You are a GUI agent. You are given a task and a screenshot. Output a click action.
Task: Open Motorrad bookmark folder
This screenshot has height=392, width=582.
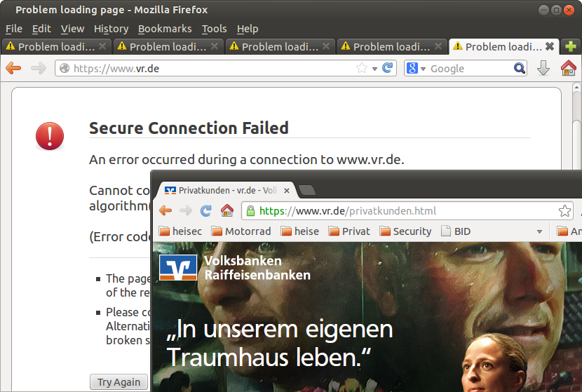tap(241, 231)
